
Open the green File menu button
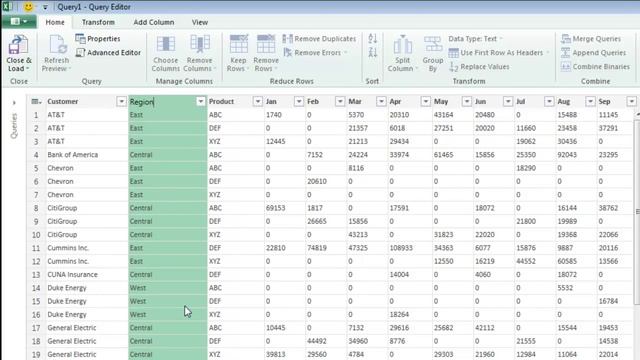tap(19, 21)
